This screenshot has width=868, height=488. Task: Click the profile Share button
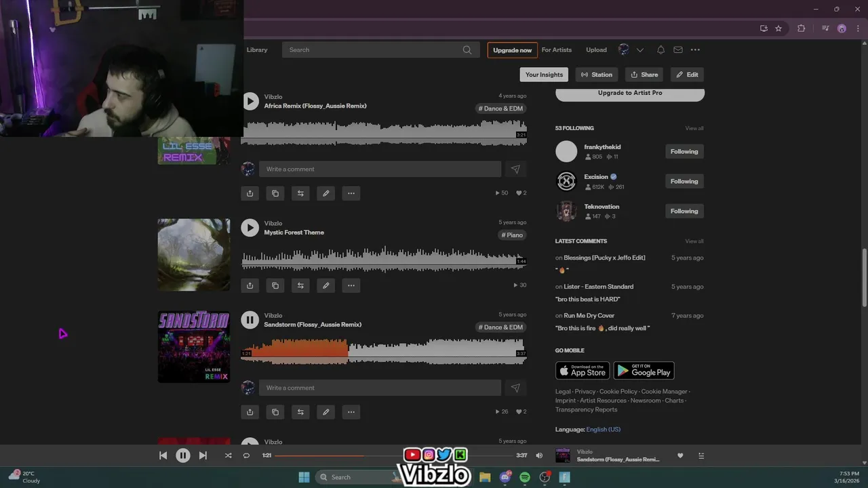(x=644, y=75)
